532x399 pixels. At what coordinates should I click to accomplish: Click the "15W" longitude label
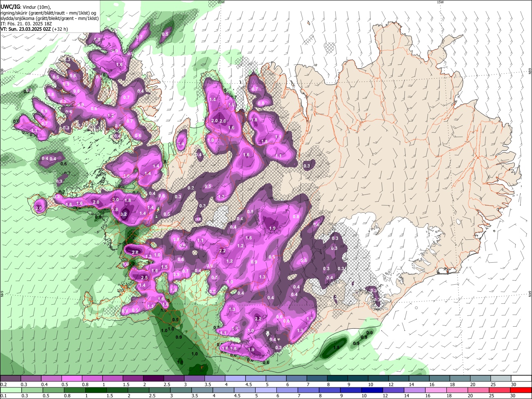tap(440, 2)
